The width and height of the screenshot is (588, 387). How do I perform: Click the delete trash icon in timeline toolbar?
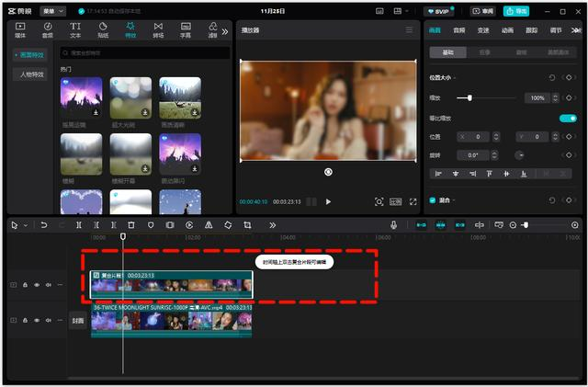tap(131, 225)
